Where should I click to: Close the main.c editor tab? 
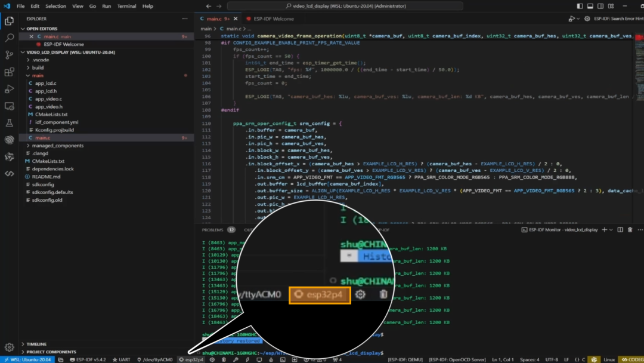click(x=236, y=19)
